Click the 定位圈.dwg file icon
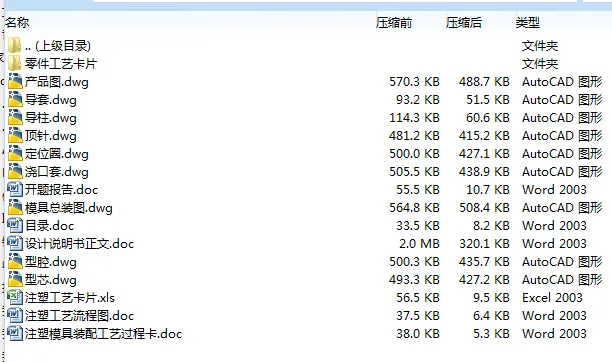Viewport: 612px width, 362px height. pos(15,153)
